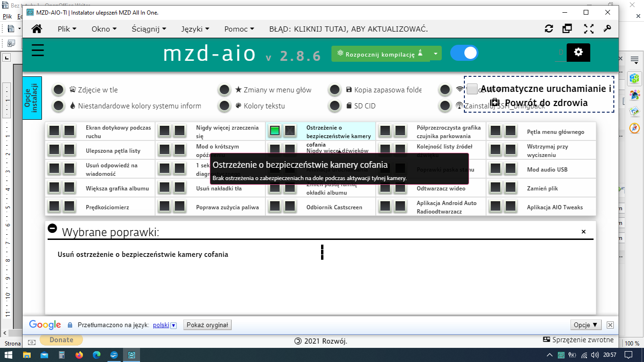Toggle the SD CID option
Screen dimensions: 644x362
pos(335,106)
